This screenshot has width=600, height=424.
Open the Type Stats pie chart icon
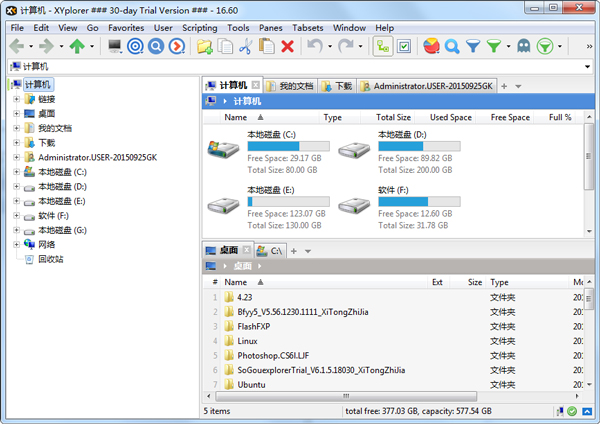pyautogui.click(x=431, y=46)
